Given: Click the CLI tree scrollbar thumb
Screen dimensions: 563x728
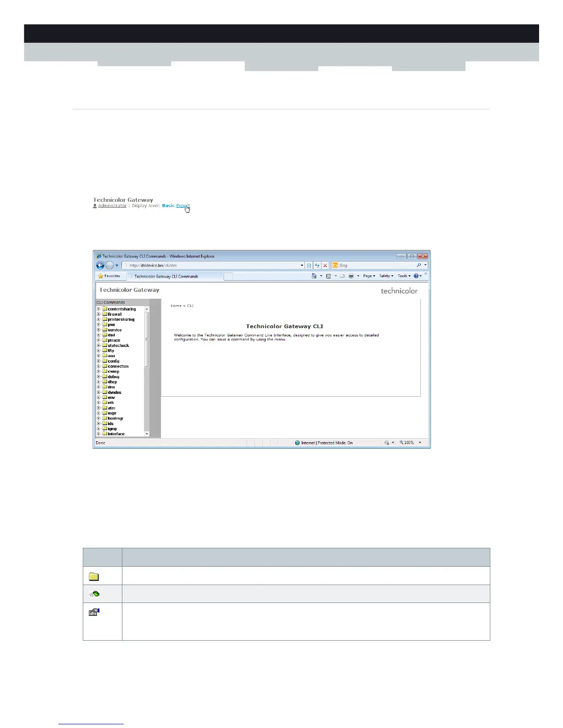Looking at the screenshot, I should 147,340.
